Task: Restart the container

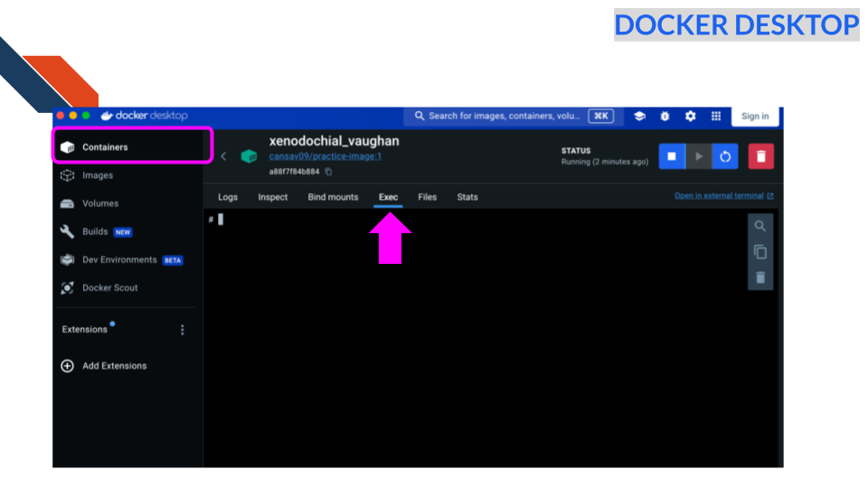Action: pyautogui.click(x=725, y=156)
